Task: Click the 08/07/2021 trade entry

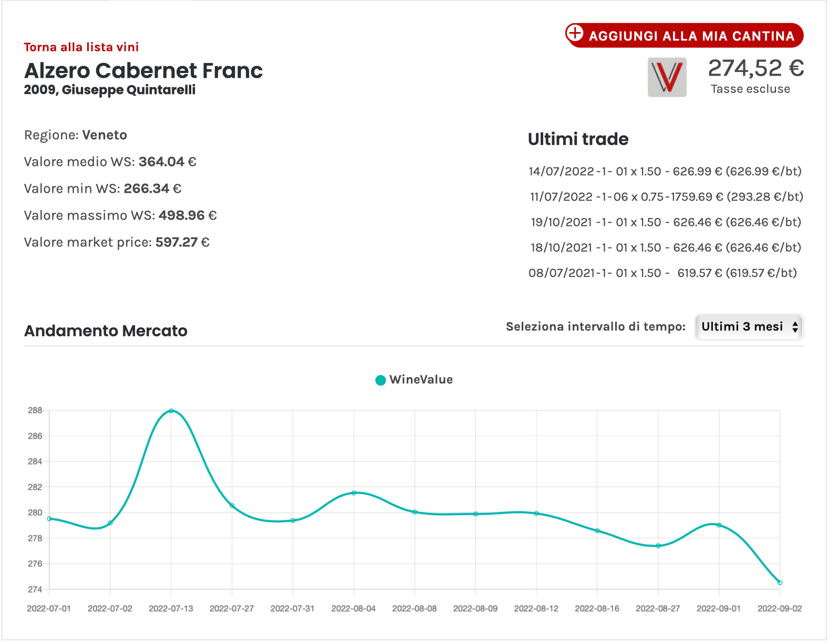Action: [663, 273]
